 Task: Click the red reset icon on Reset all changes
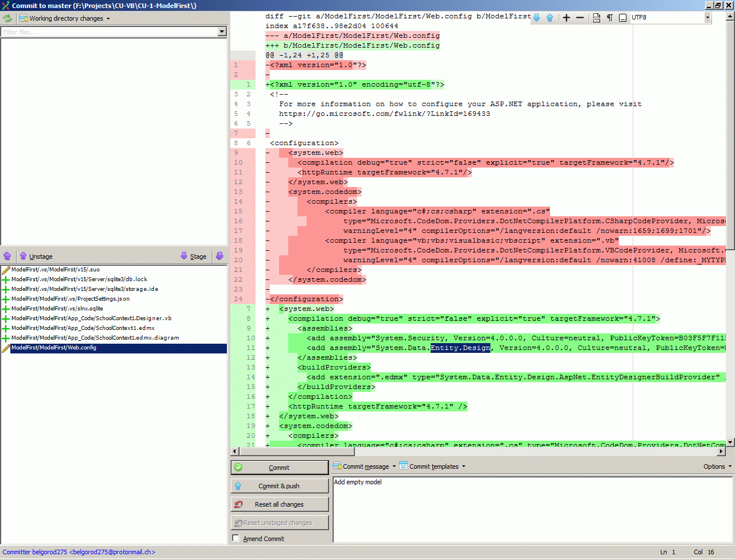[x=238, y=504]
